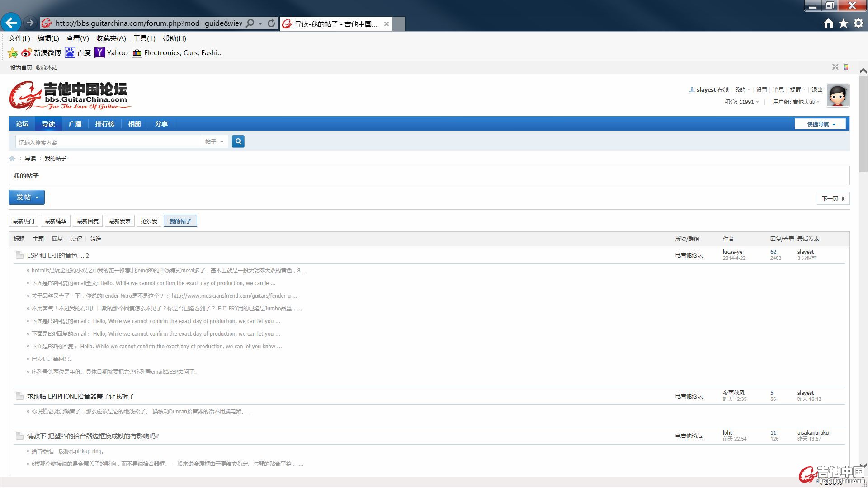Click the blue search magnifier button

[238, 141]
